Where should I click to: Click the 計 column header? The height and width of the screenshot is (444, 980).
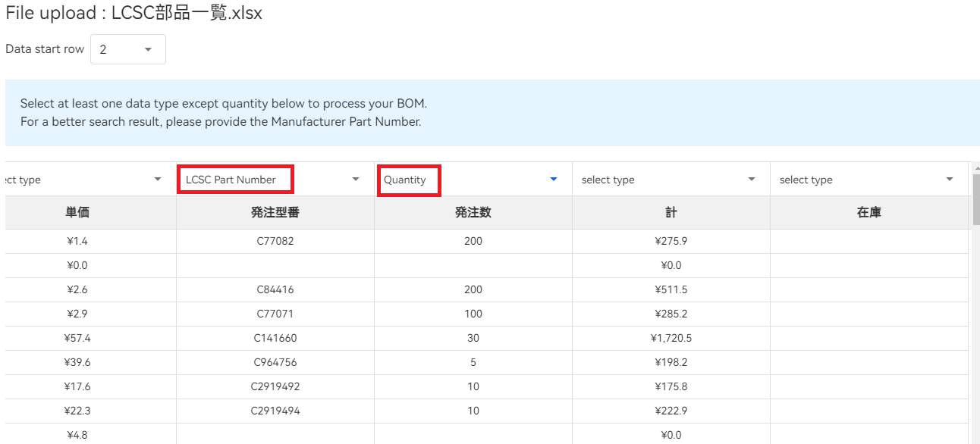pos(671,213)
